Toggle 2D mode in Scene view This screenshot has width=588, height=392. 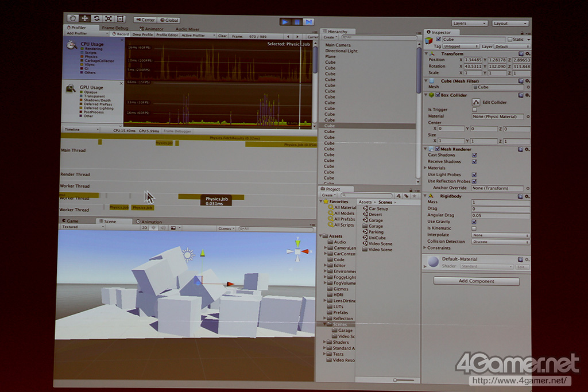pyautogui.click(x=144, y=227)
